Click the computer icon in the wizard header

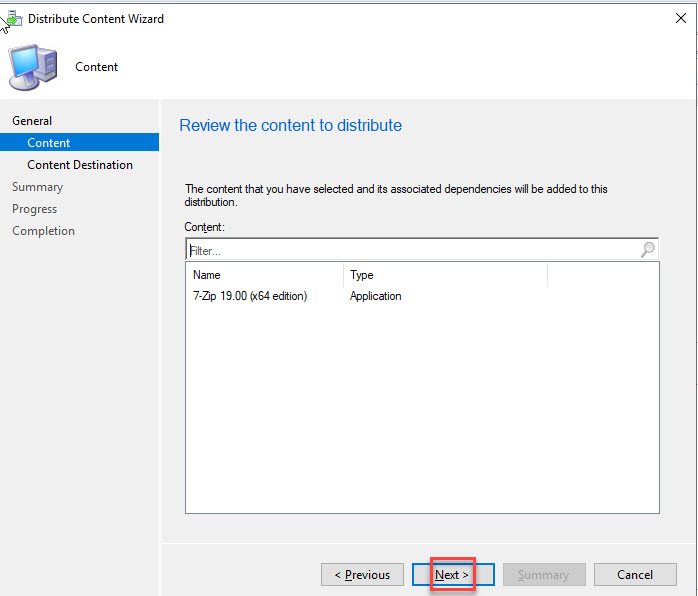click(32, 67)
